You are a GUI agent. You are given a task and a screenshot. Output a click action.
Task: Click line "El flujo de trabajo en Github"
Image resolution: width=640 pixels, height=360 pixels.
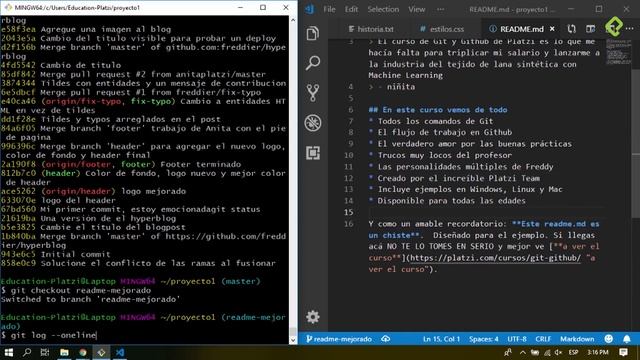[x=444, y=132]
